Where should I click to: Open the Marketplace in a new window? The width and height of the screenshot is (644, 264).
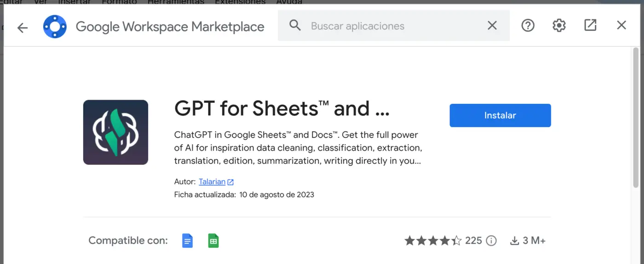[590, 26]
